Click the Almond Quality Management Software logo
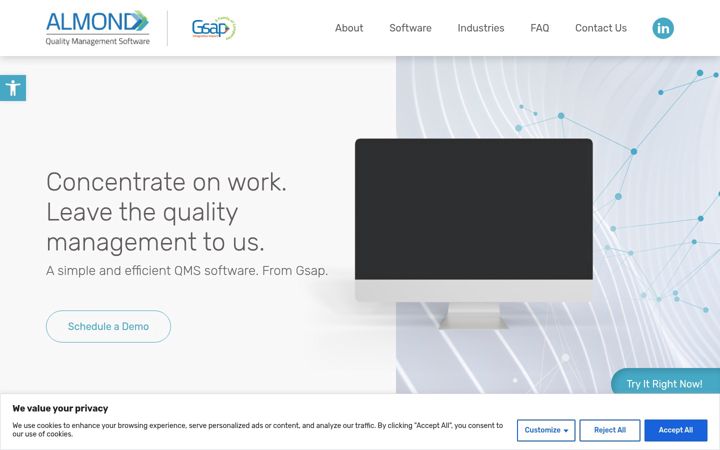The height and width of the screenshot is (450, 720). pyautogui.click(x=97, y=28)
